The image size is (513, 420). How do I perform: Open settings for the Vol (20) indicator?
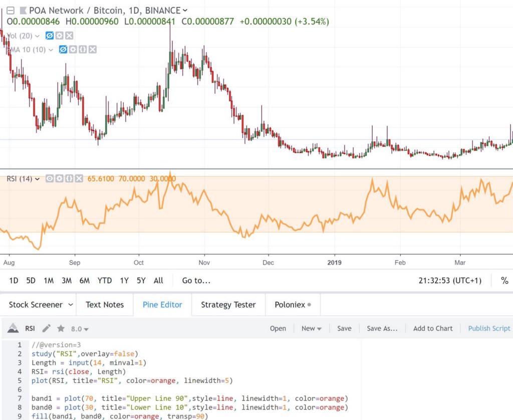(59, 36)
